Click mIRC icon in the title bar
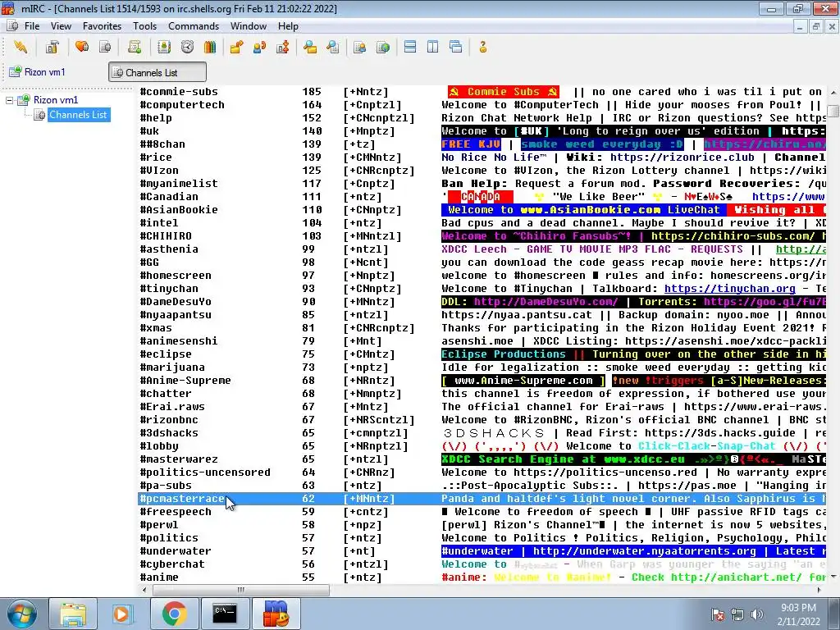 pyautogui.click(x=7, y=8)
